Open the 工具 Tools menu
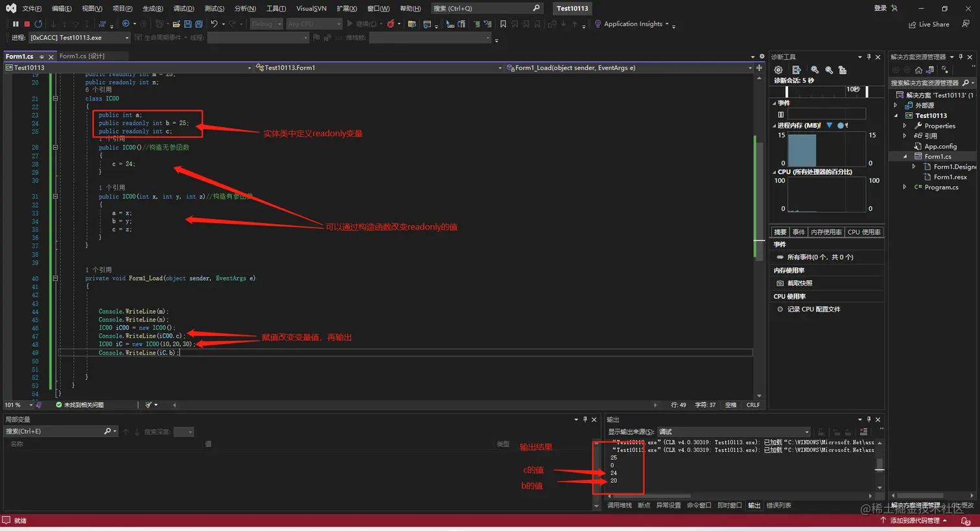Screen dimensions: 980x531 [x=276, y=8]
